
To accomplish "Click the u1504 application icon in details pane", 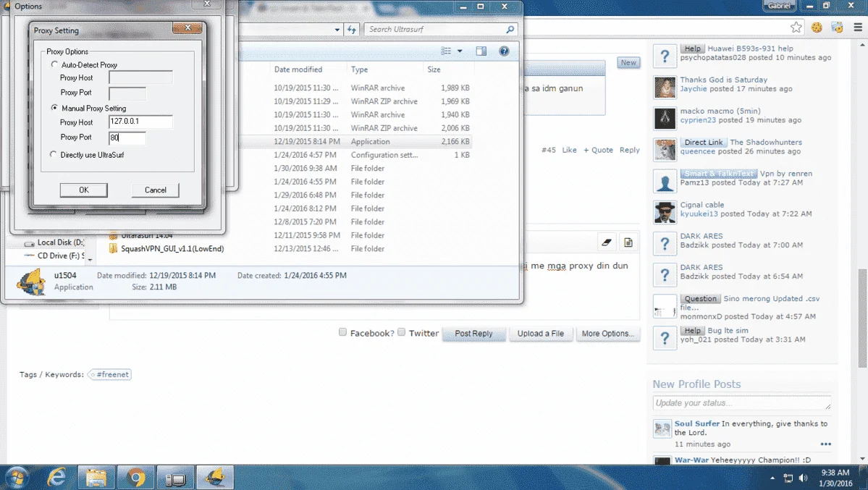I will [30, 282].
